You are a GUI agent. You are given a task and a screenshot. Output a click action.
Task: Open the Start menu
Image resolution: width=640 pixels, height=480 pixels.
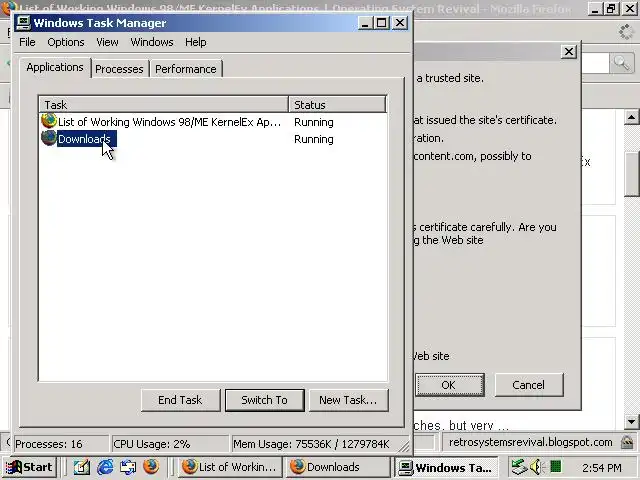(29, 467)
